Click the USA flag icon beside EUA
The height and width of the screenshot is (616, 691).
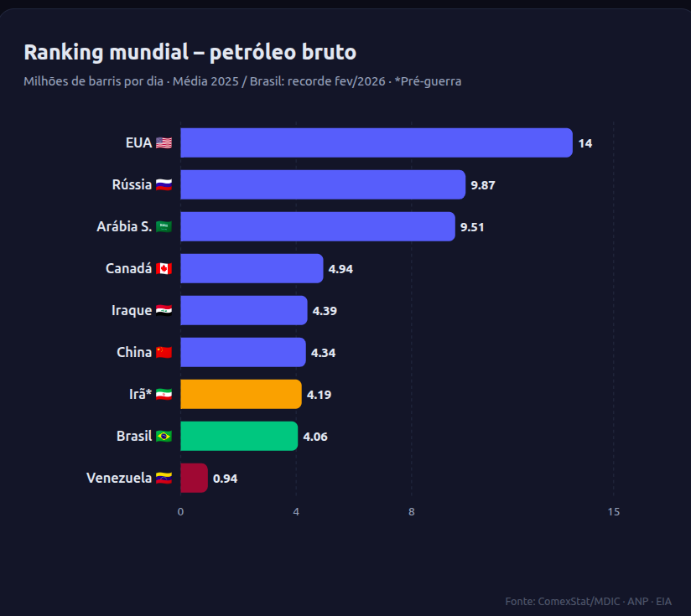pos(164,143)
